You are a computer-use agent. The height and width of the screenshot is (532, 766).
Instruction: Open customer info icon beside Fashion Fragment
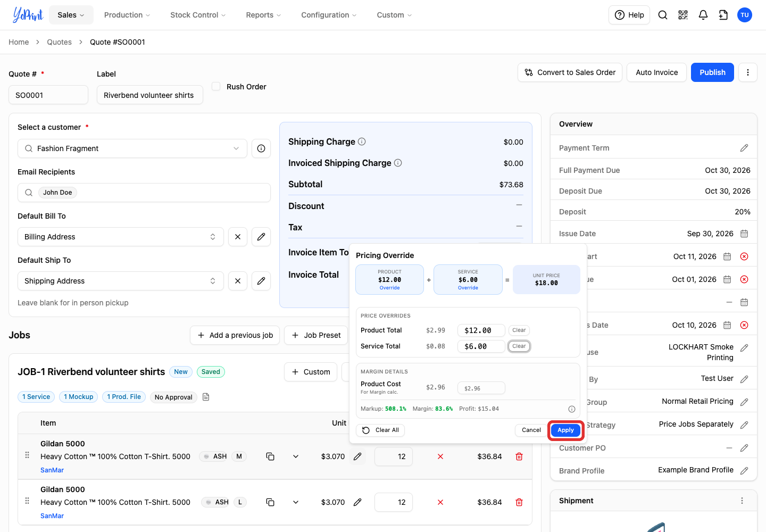[x=261, y=148]
